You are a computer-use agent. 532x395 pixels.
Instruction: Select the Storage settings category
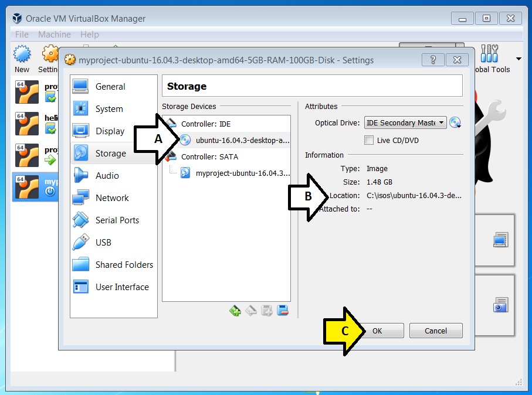[114, 154]
